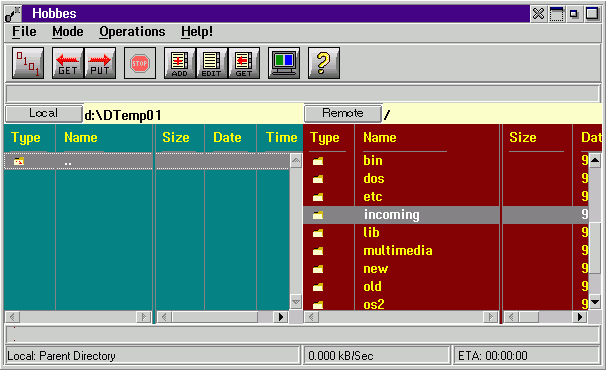Click the Remote button
The image size is (606, 370).
coord(343,113)
